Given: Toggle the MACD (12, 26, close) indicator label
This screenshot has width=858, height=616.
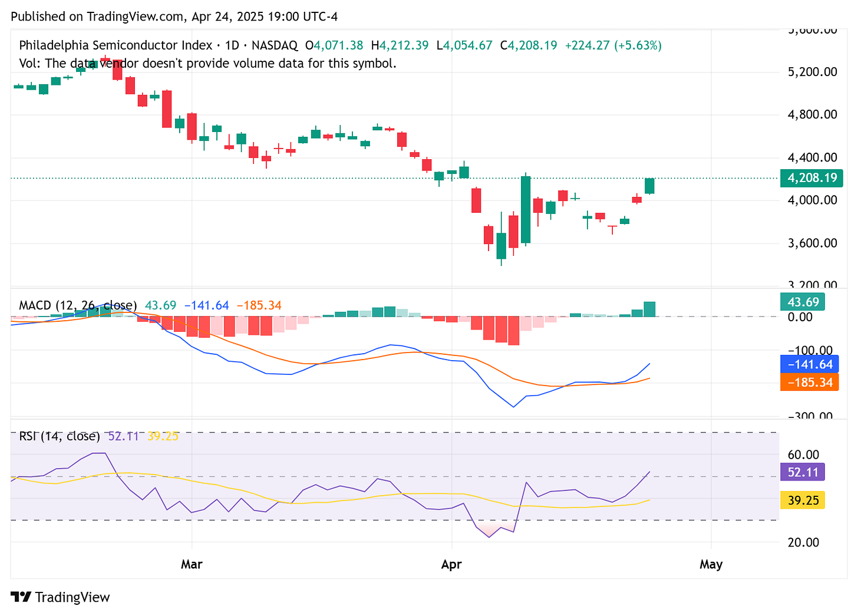Looking at the screenshot, I should (x=77, y=305).
